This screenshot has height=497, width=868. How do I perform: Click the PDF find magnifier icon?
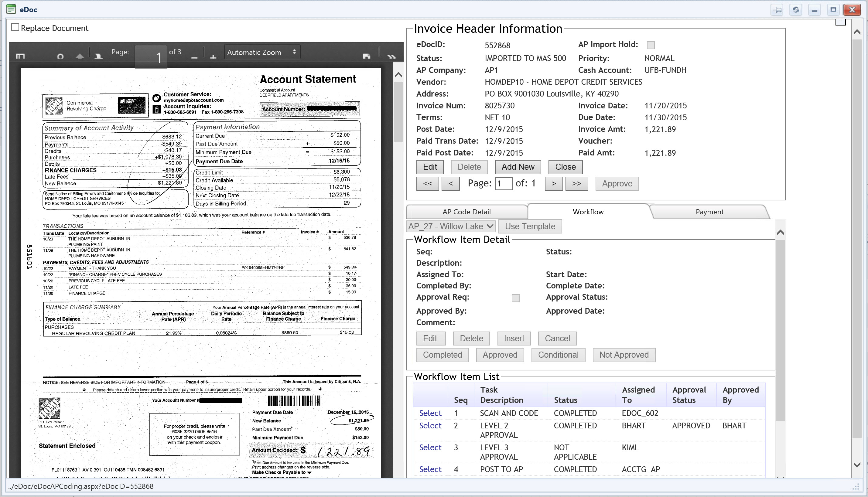point(60,56)
